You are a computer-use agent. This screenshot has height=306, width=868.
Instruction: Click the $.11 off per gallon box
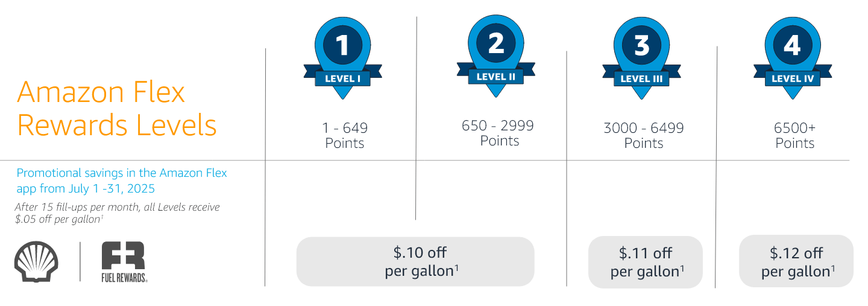coord(646,262)
